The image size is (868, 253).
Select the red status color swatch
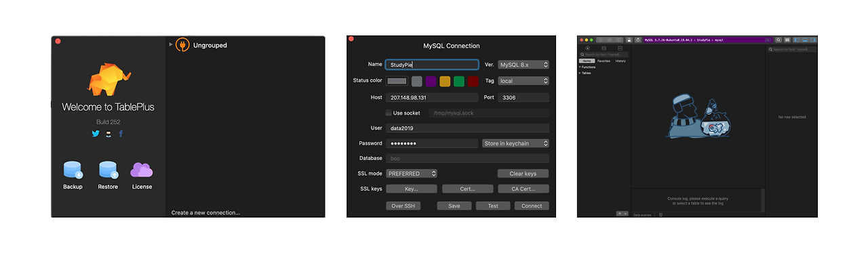[473, 81]
